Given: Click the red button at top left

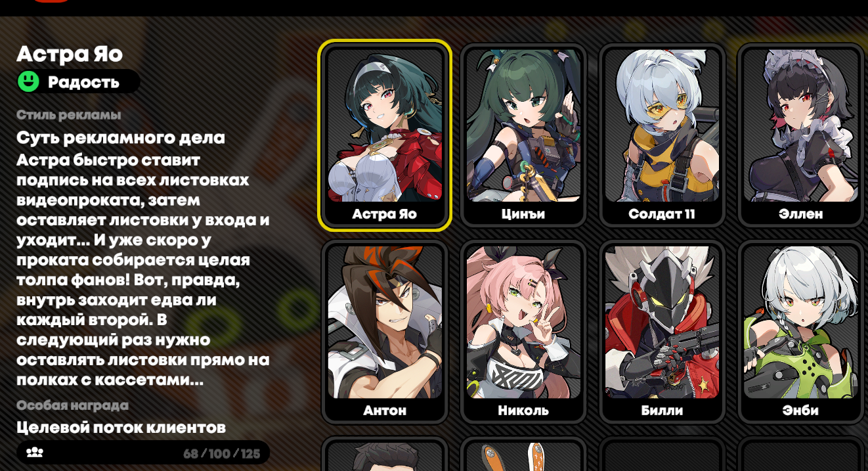Looking at the screenshot, I should [51, 1].
